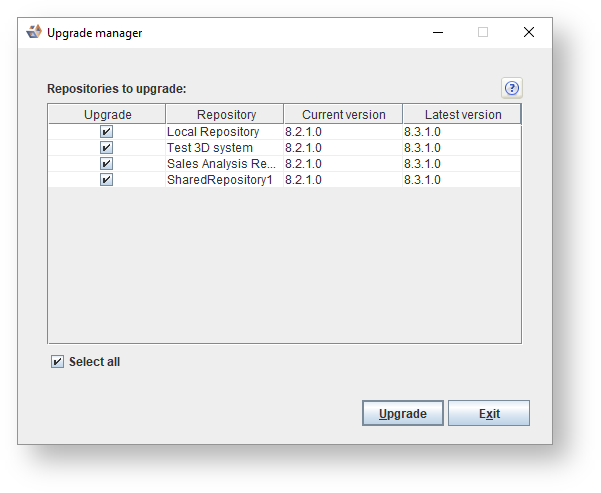Select the SharedRepository1 name cell
Image resolution: width=601 pixels, height=493 pixels.
219,180
